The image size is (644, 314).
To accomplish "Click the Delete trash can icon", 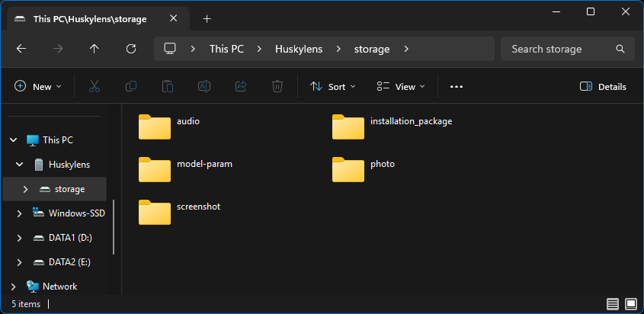I will [x=278, y=87].
